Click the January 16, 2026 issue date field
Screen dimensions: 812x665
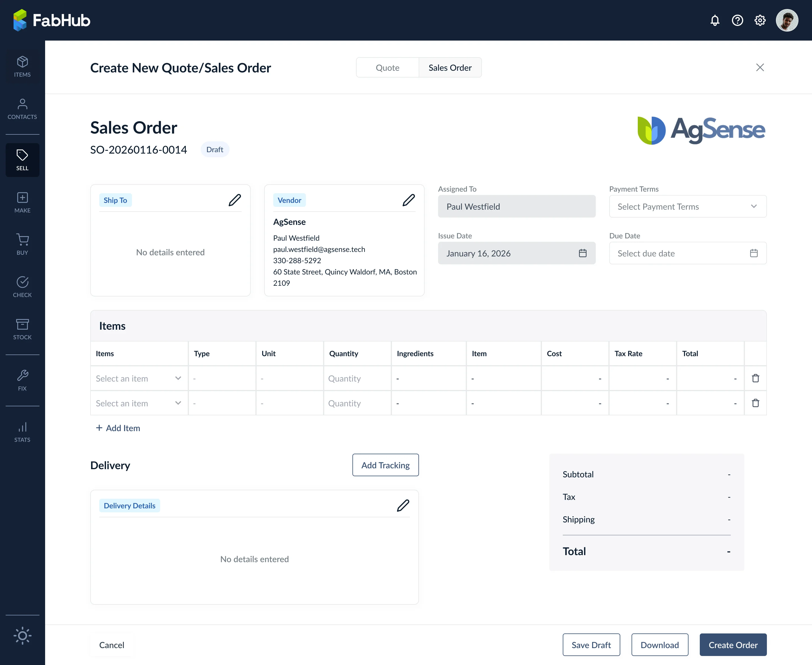click(x=517, y=253)
